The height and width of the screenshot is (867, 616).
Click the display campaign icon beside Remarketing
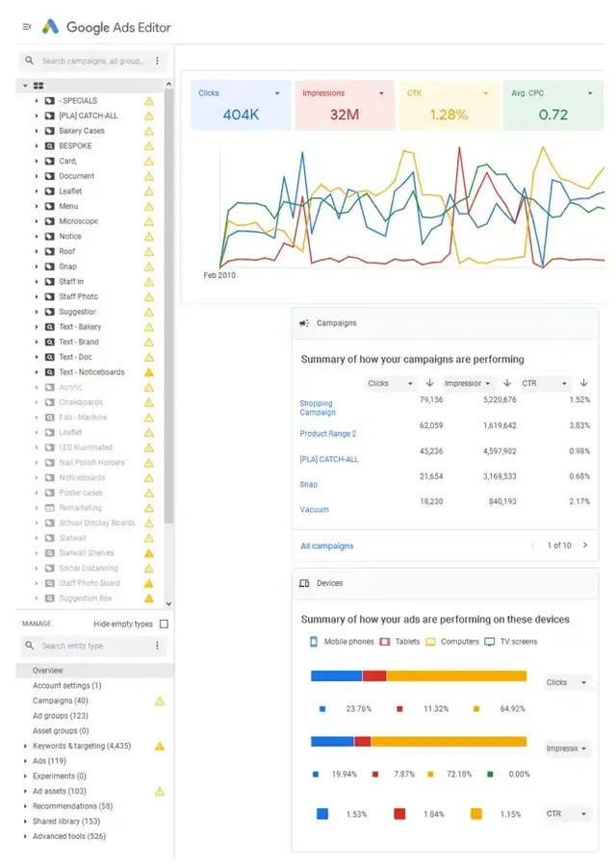(x=49, y=507)
